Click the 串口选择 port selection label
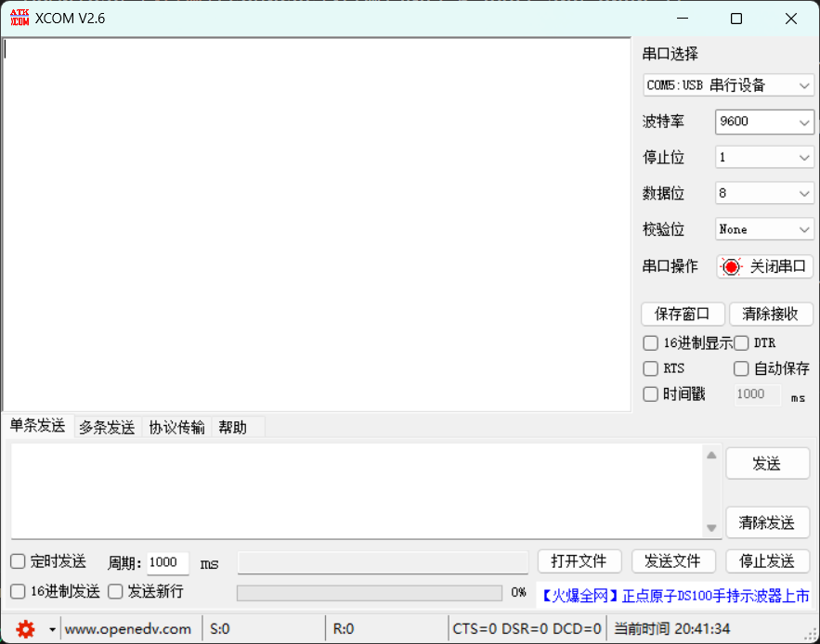 670,55
